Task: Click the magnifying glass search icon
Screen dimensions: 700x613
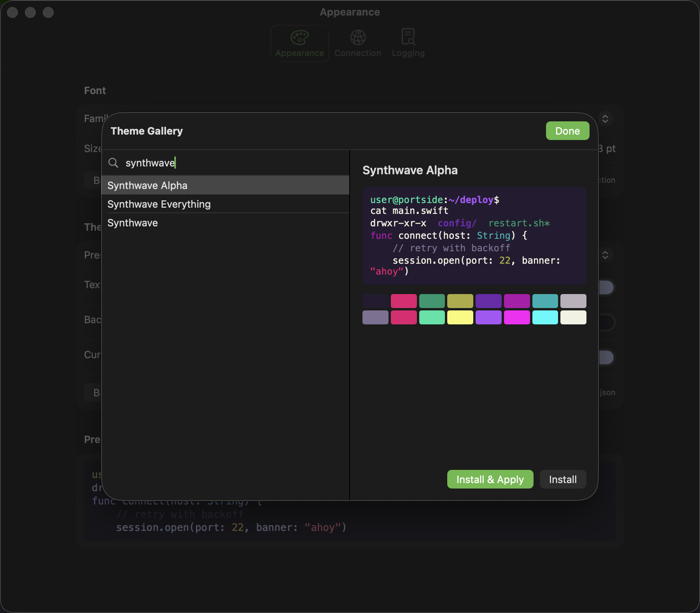Action: tap(113, 163)
